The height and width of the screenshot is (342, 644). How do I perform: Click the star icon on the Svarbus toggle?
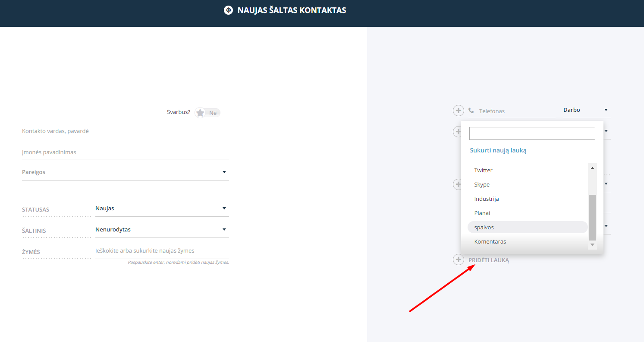(x=200, y=113)
